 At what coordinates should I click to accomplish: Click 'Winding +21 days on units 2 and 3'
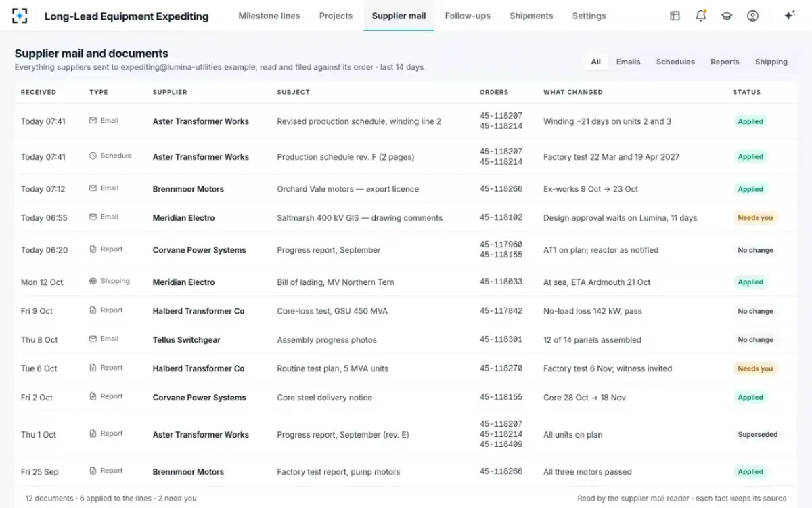[607, 121]
